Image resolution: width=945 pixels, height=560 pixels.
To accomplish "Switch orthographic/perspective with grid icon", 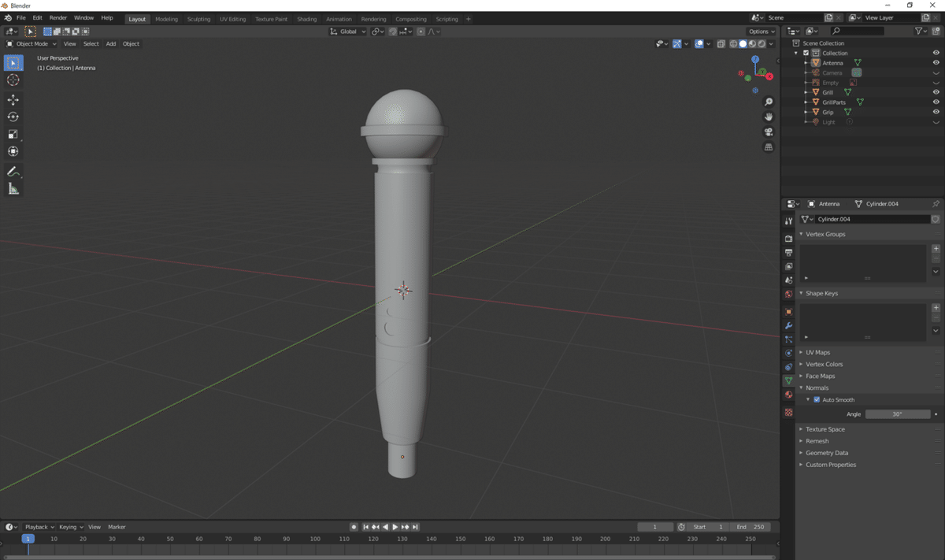I will click(x=769, y=147).
